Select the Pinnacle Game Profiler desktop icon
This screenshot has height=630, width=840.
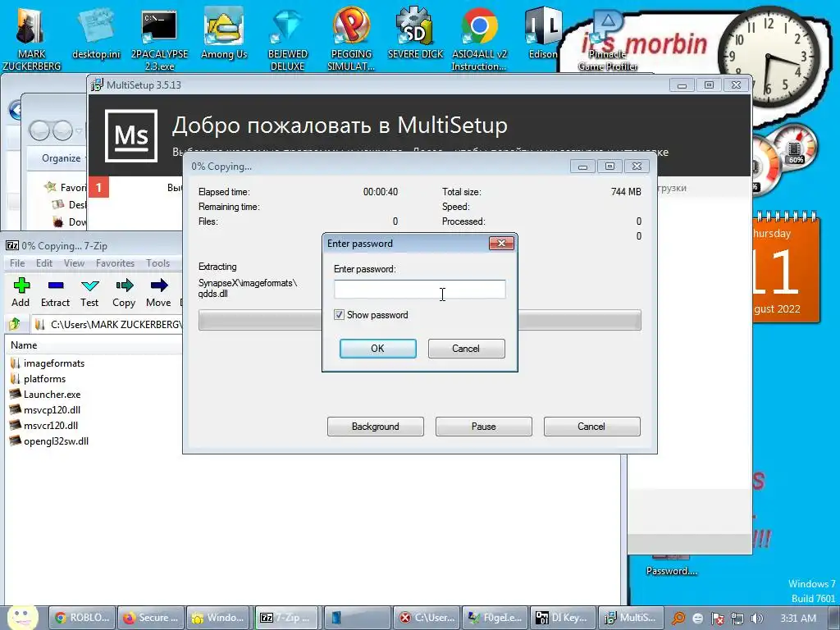tap(608, 41)
